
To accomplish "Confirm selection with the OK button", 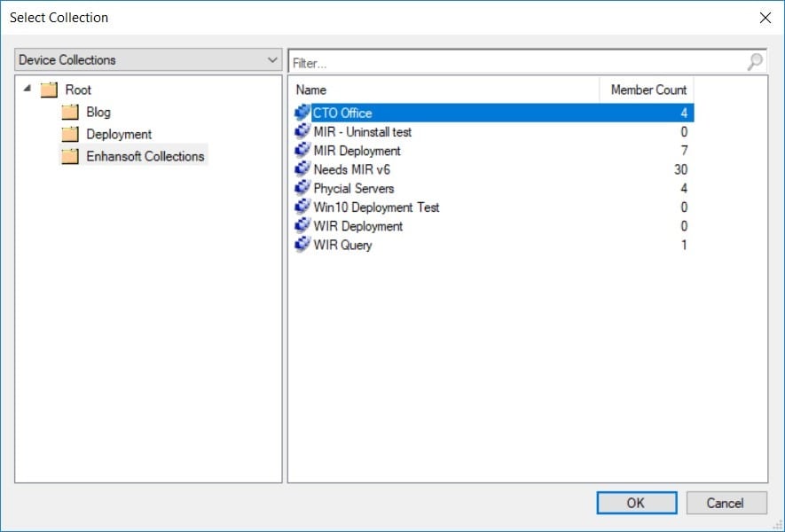I will click(x=637, y=503).
